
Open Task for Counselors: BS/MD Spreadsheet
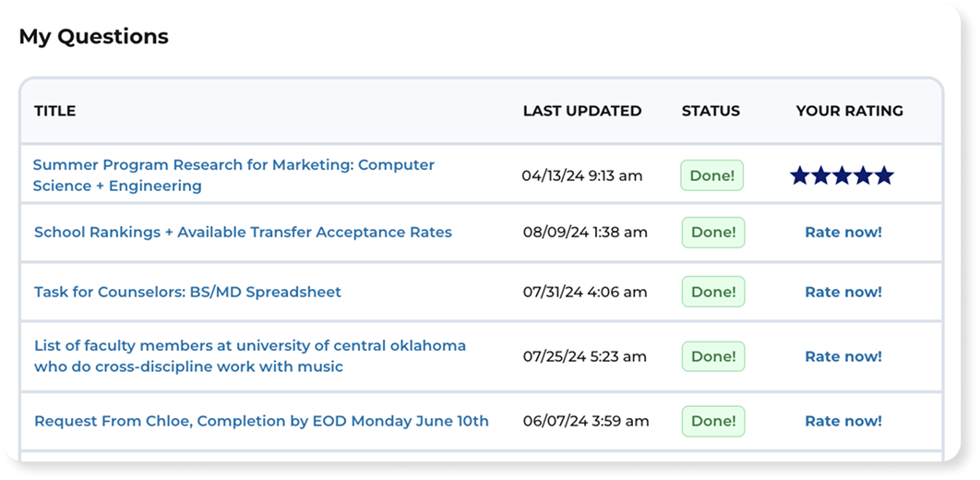tap(187, 292)
